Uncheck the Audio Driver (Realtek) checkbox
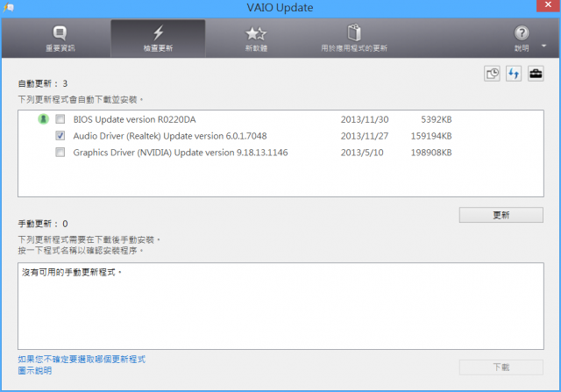This screenshot has height=392, width=561. pos(60,136)
